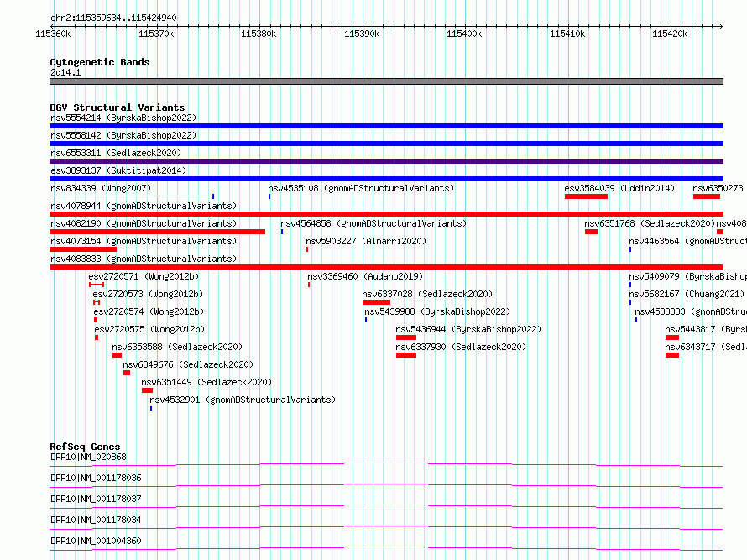Click nsv6351449 (Sedlazeck2020) variant label
The image size is (747, 560).
point(206,382)
